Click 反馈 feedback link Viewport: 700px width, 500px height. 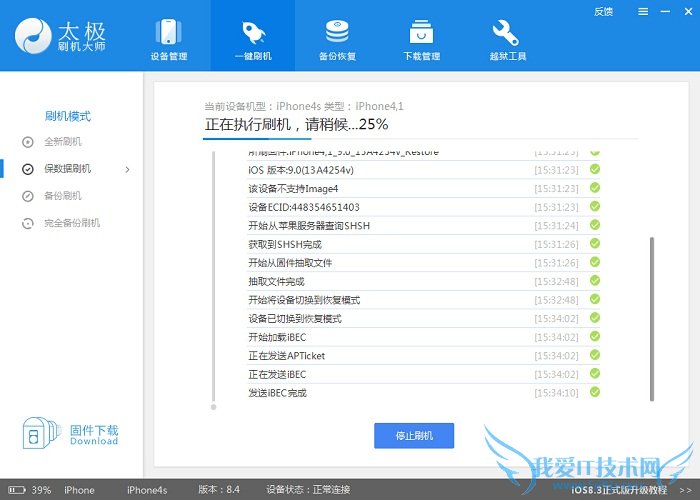603,12
